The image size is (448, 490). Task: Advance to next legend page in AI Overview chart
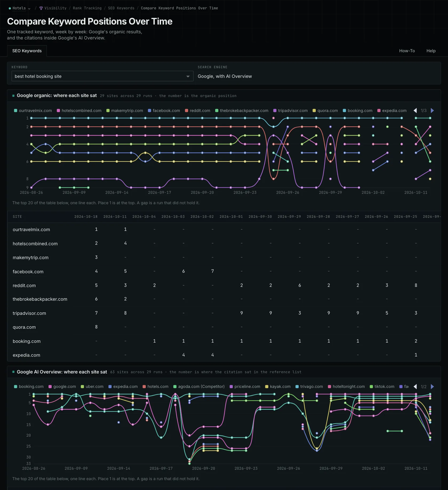coord(432,387)
